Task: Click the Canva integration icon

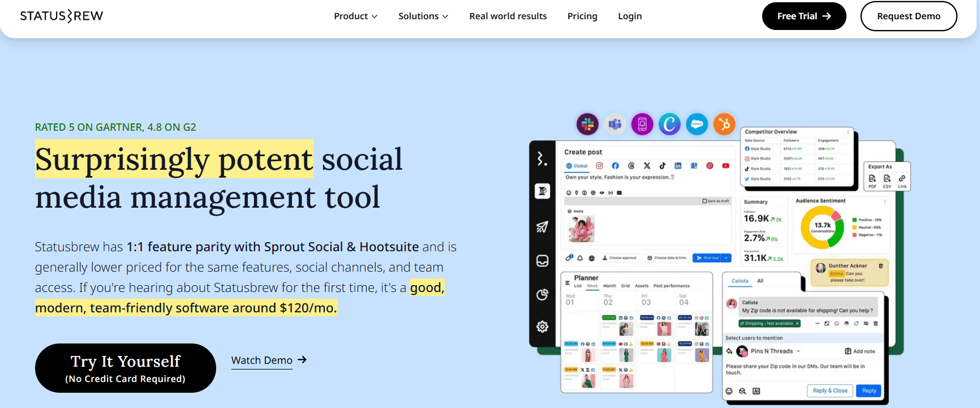Action: click(x=669, y=124)
